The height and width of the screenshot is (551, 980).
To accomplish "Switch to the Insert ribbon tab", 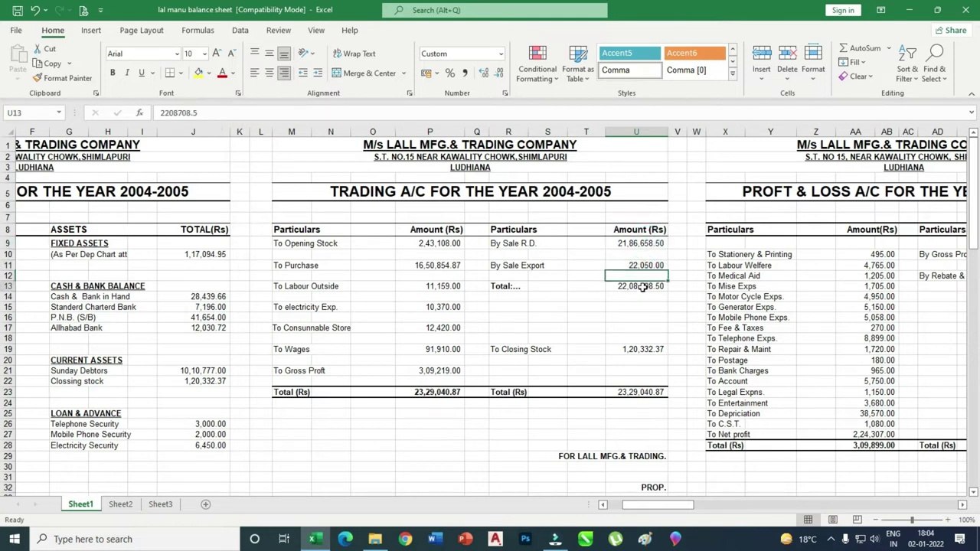I will pos(91,30).
